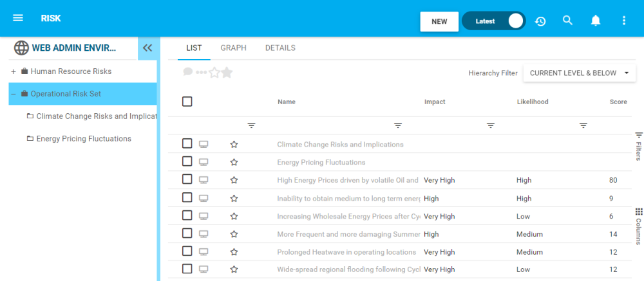Click the NEW button
Screen dimensions: 644x281
click(439, 21)
